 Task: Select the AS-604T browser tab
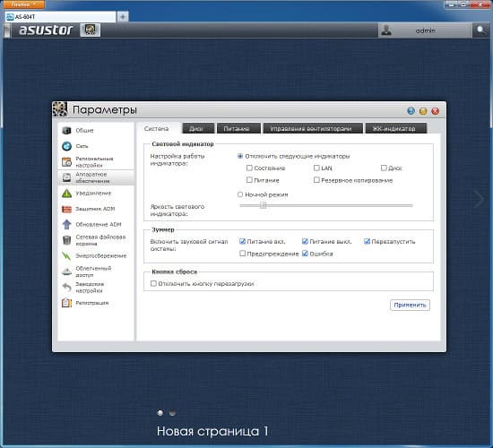click(x=61, y=17)
